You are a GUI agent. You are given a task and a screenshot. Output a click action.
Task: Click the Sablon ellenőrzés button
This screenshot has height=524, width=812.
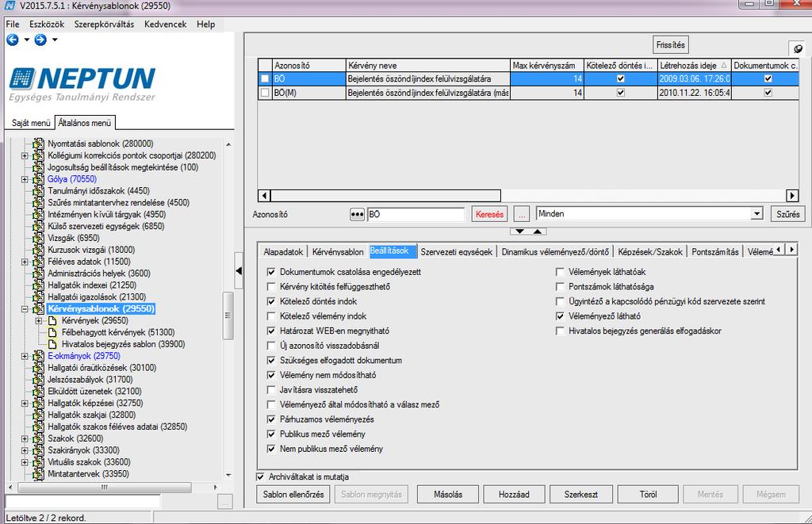(x=293, y=495)
